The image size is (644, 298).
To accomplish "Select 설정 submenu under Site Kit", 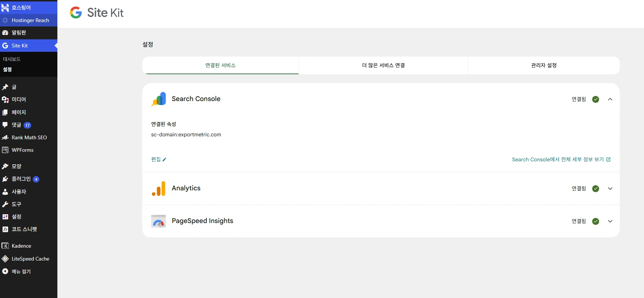I will coord(7,69).
